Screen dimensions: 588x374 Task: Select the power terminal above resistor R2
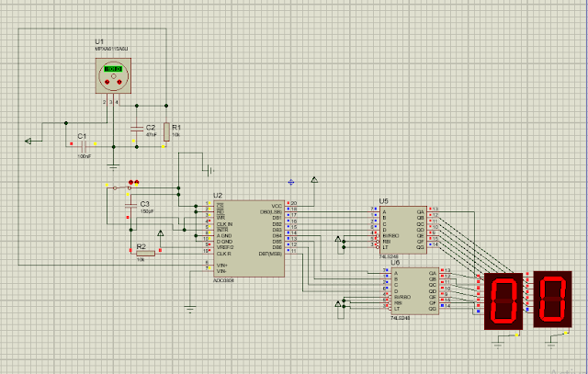coord(161,233)
